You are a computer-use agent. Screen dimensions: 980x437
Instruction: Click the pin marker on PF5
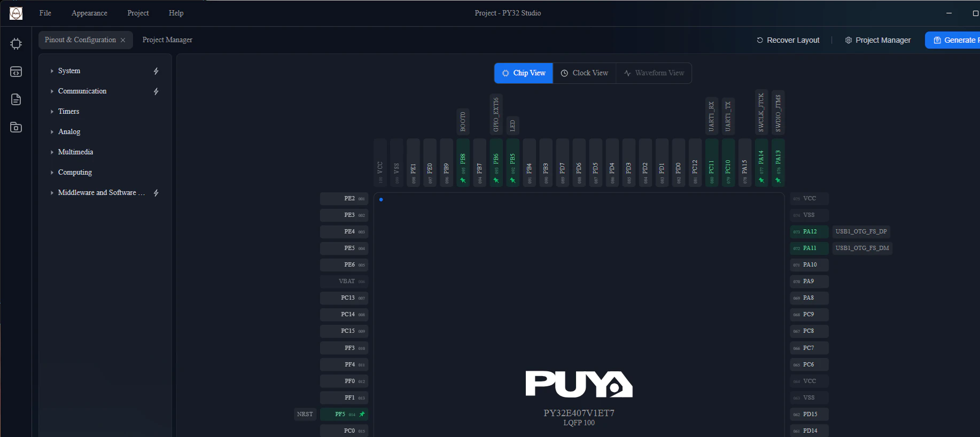point(362,414)
